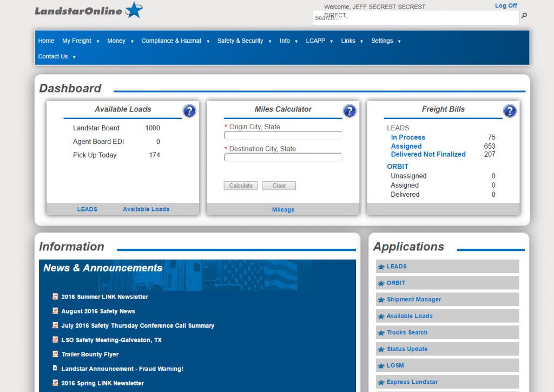Click the Miles Calculator help icon
This screenshot has height=392, width=554.
[x=349, y=111]
